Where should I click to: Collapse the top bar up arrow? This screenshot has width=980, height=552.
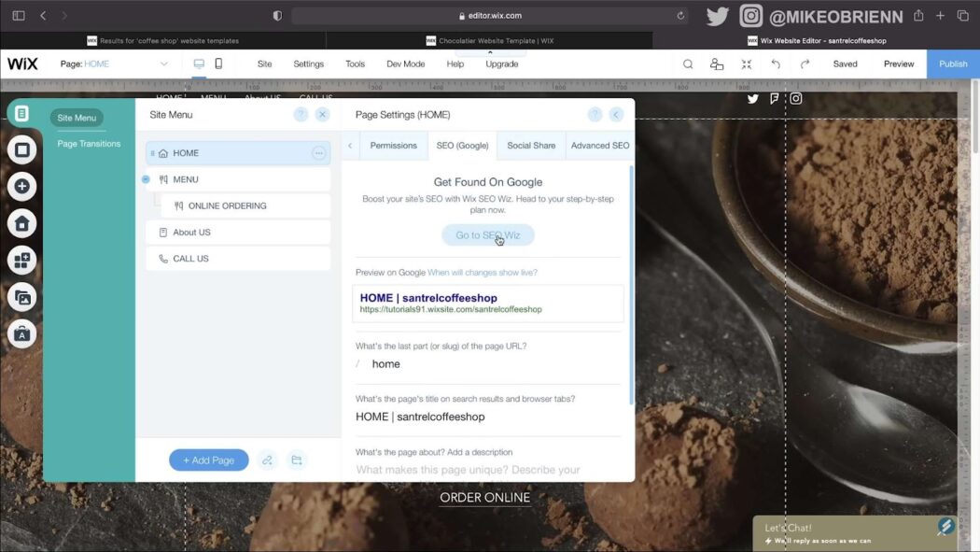490,52
